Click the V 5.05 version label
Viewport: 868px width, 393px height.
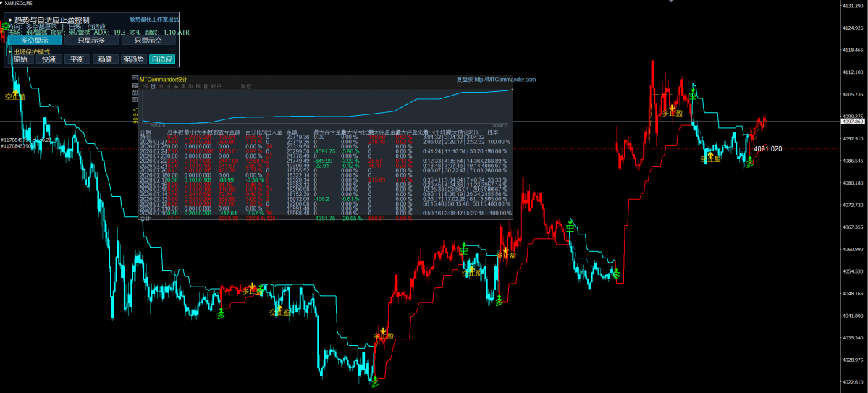coord(135,116)
